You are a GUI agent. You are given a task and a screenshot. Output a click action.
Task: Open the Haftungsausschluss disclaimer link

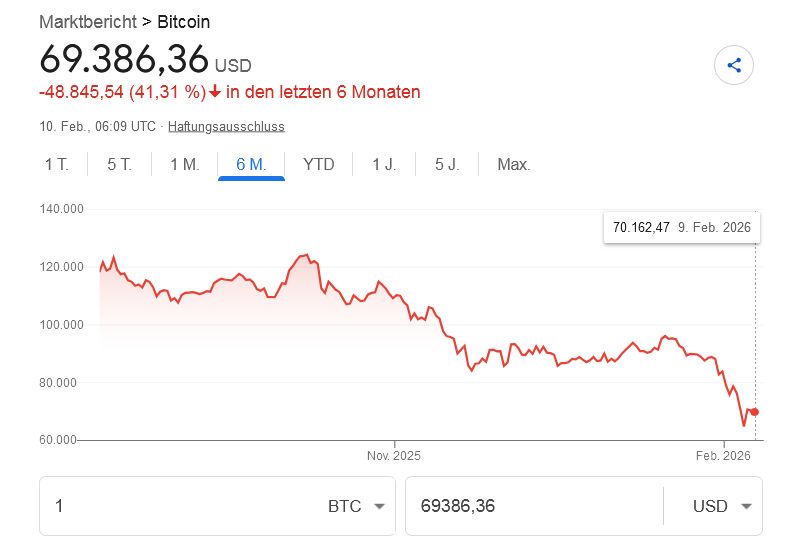click(226, 127)
